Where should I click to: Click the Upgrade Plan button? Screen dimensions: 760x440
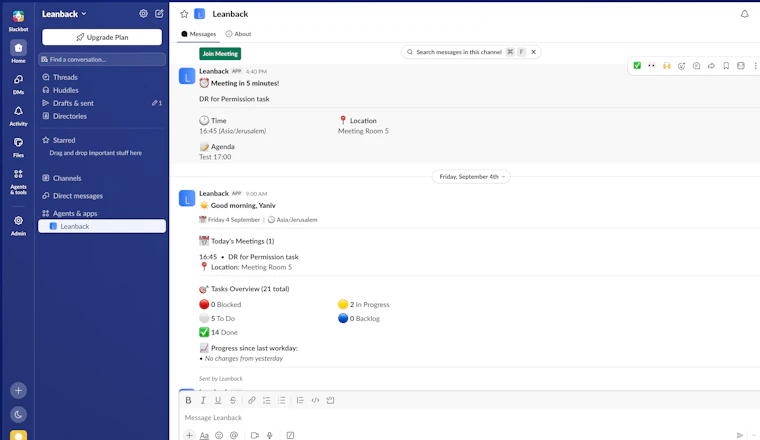click(102, 37)
